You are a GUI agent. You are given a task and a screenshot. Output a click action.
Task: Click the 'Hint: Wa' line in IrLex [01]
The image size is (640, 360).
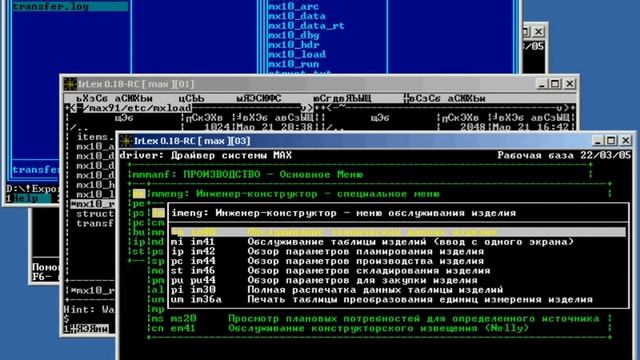pos(89,309)
